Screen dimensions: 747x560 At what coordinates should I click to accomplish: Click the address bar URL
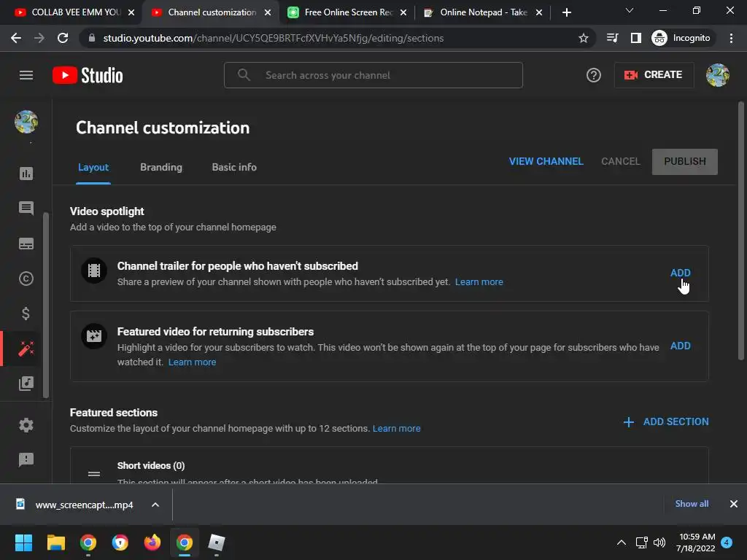[x=273, y=38]
